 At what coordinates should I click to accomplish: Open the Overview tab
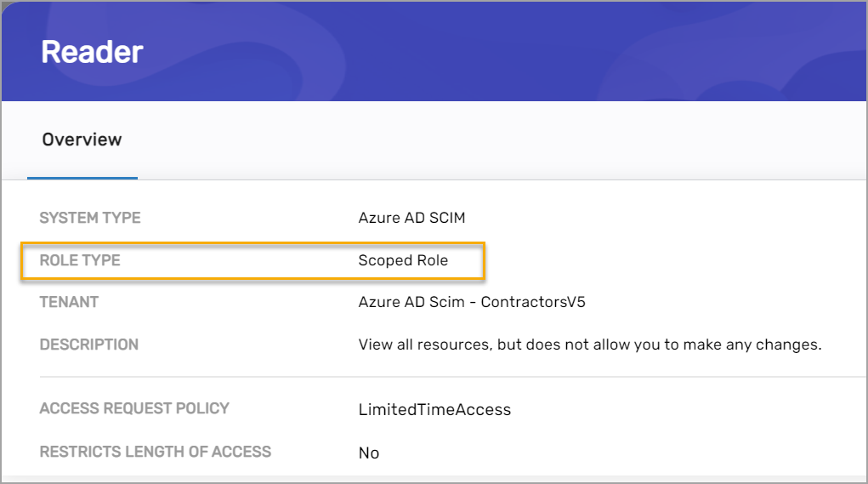(x=82, y=140)
